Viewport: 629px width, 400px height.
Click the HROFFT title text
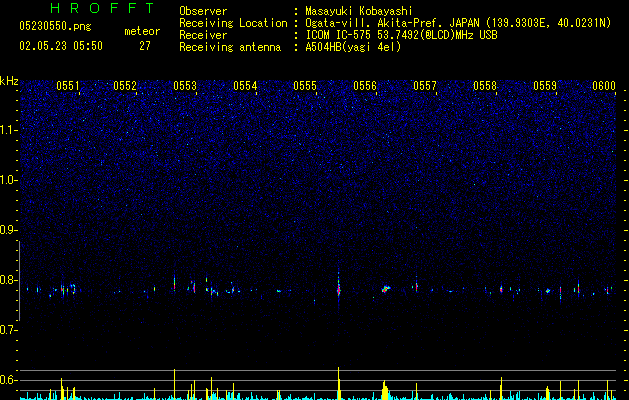click(103, 8)
